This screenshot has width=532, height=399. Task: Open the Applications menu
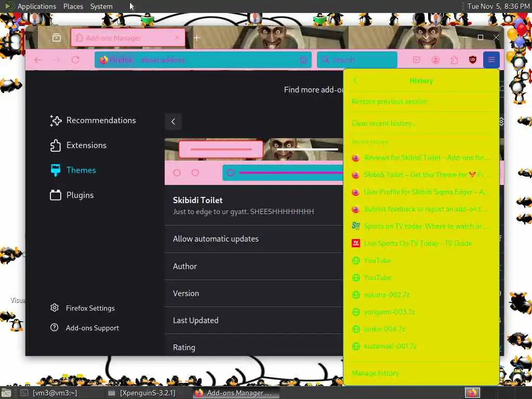37,6
